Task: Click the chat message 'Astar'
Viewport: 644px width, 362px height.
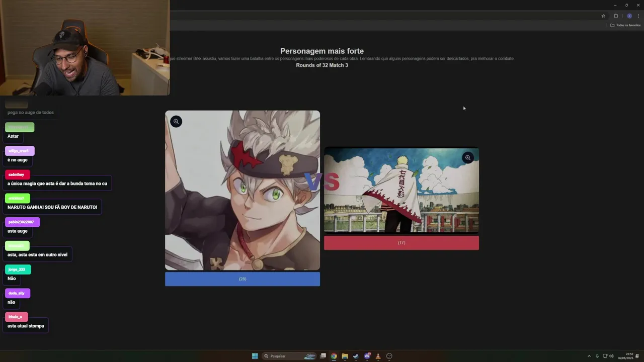Action: pos(13,136)
